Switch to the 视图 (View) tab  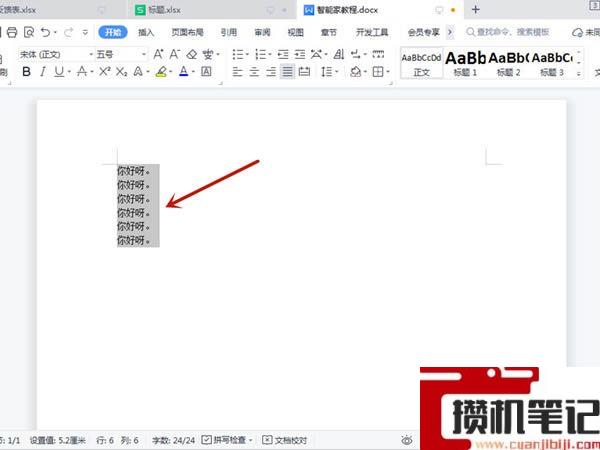tap(295, 33)
